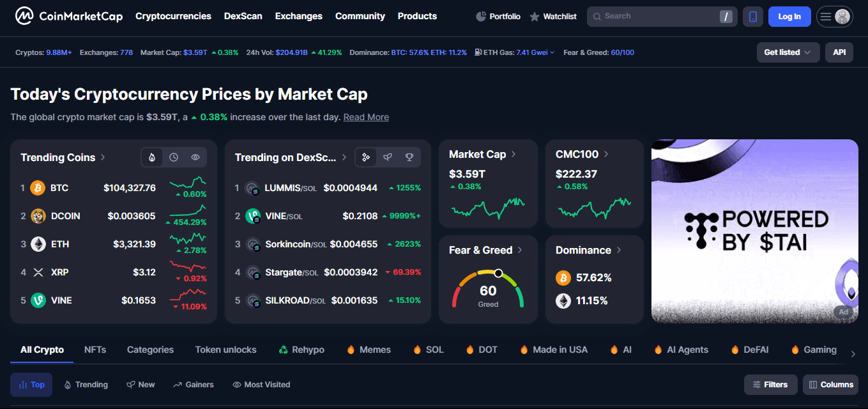Expand the Trending Coins chevron
This screenshot has height=409, width=868.
[x=103, y=157]
